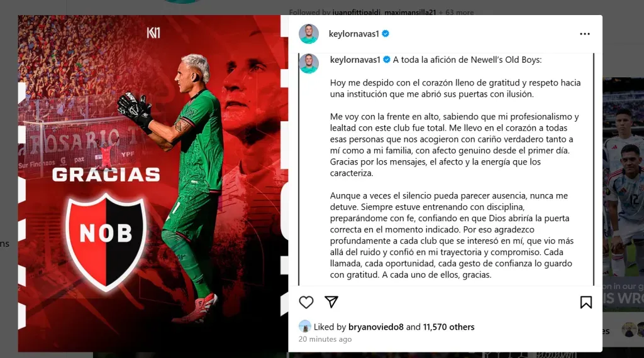Save the post with the bookmark icon
This screenshot has height=358, width=644.
(586, 302)
